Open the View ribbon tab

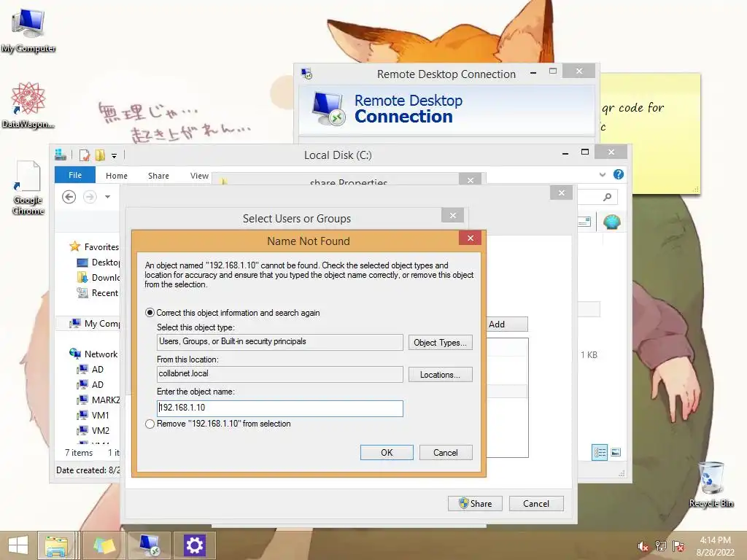click(199, 175)
